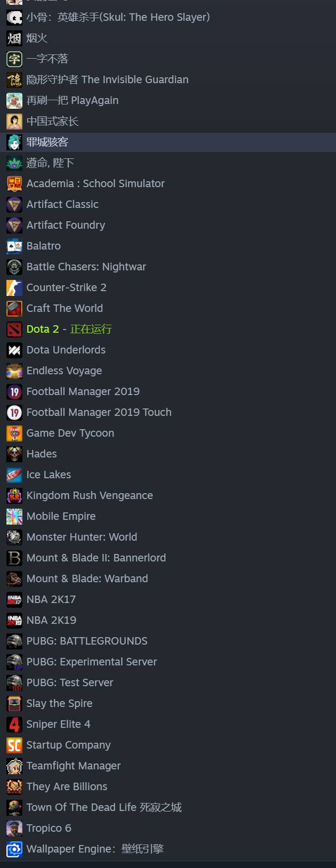Click the Balatro cards icon

point(14,246)
